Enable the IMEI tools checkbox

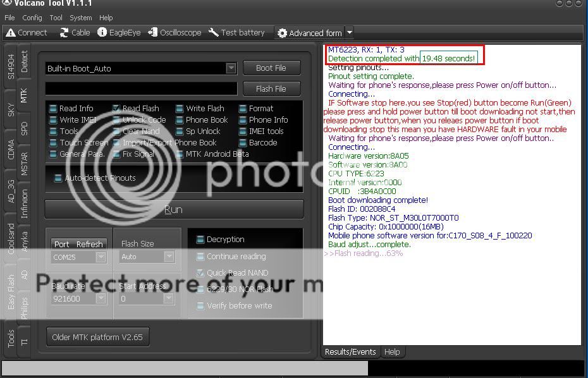(x=243, y=131)
